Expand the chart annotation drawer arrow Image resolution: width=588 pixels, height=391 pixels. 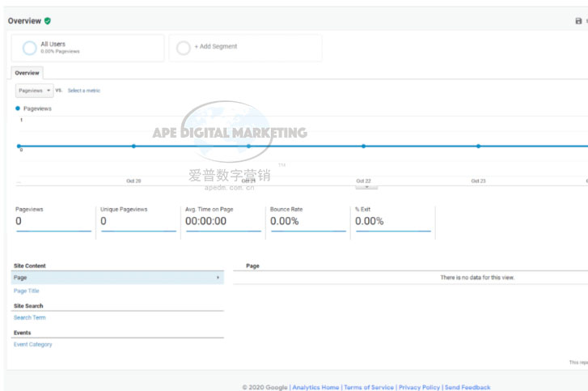pyautogui.click(x=366, y=187)
